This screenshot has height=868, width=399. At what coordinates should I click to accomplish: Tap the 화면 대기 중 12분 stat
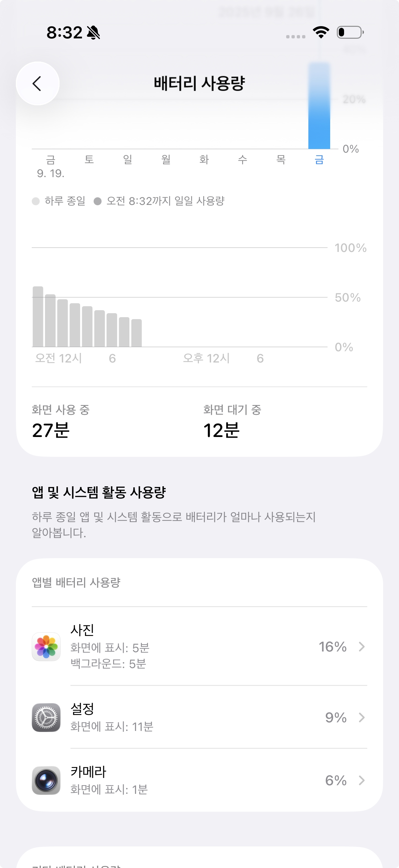click(232, 421)
